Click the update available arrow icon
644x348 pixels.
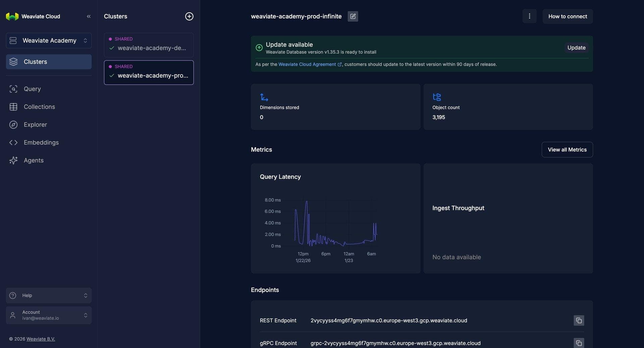click(x=259, y=48)
